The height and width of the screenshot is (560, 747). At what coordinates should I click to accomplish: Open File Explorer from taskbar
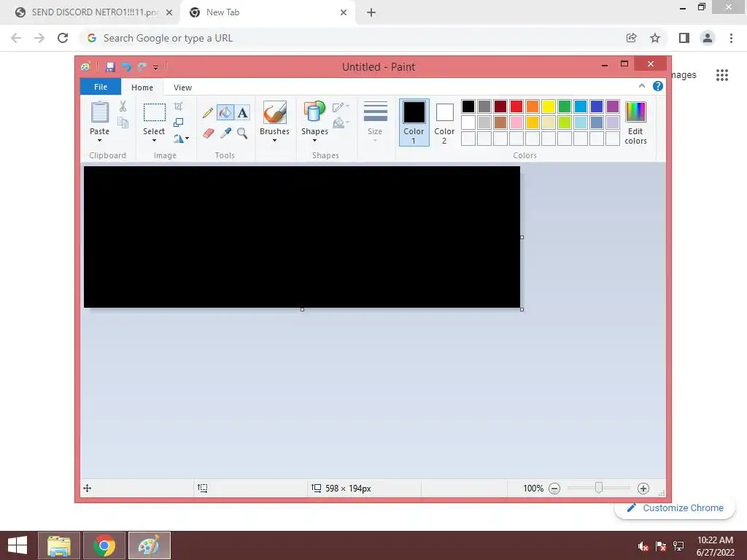pos(58,545)
